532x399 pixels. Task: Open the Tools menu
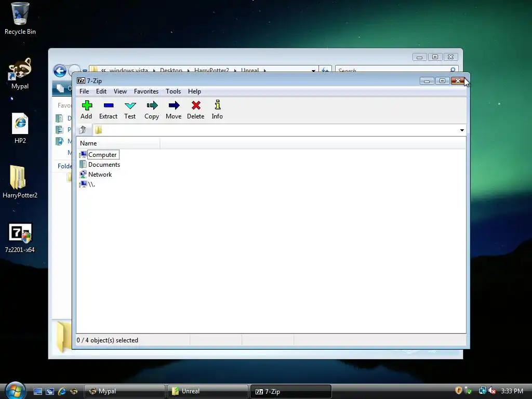pyautogui.click(x=173, y=91)
